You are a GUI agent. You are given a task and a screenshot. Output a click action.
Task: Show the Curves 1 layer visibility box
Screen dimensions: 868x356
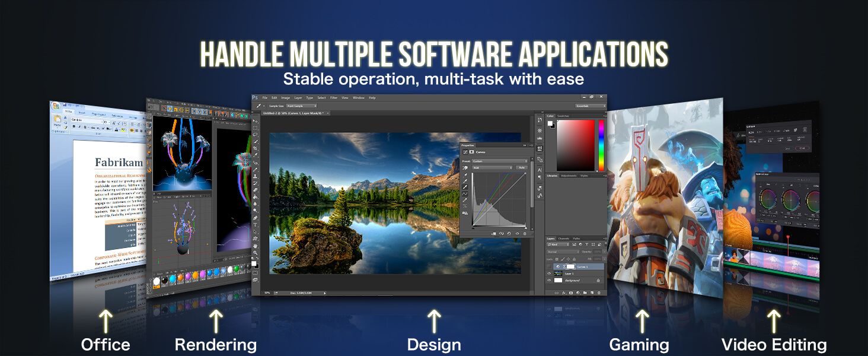549,266
